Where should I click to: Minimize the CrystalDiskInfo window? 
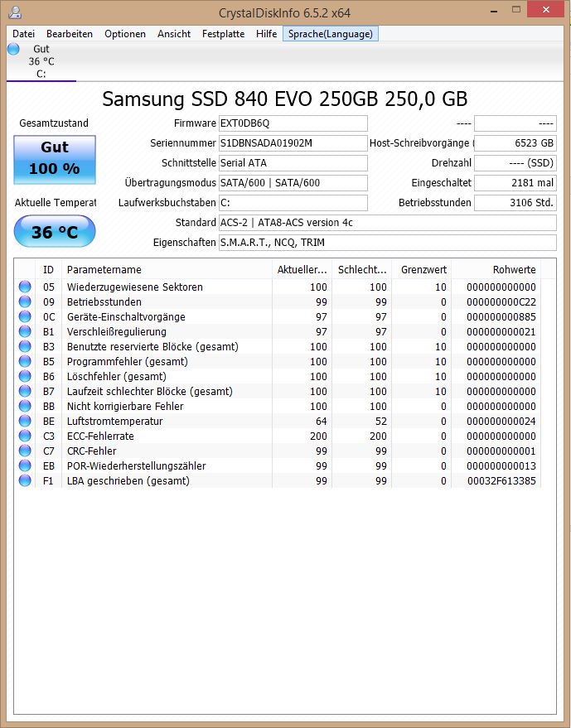point(494,10)
